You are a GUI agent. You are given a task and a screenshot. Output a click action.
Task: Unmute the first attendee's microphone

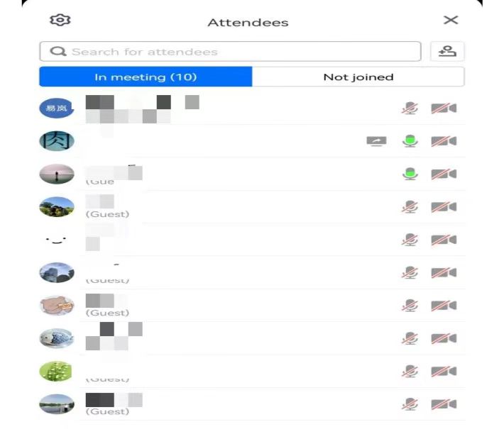click(410, 108)
